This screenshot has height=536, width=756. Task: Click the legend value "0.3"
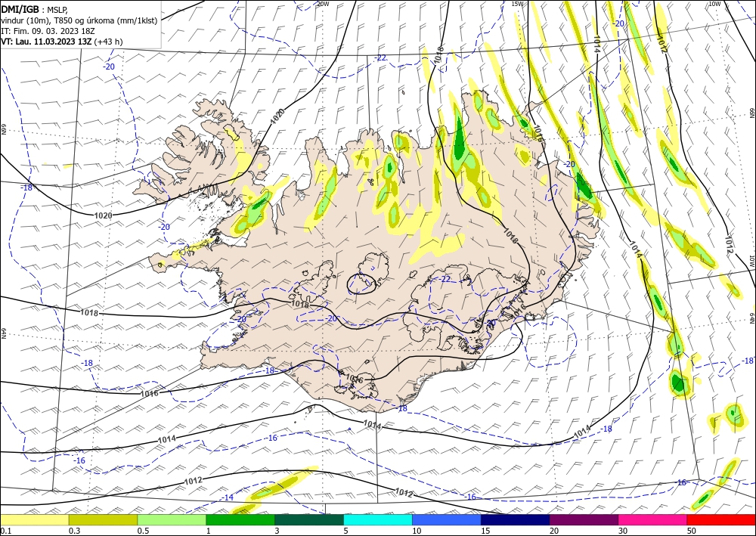click(74, 531)
